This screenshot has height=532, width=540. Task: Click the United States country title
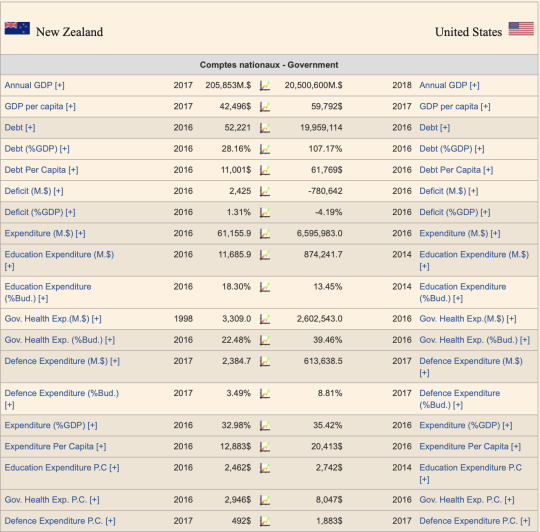point(468,32)
